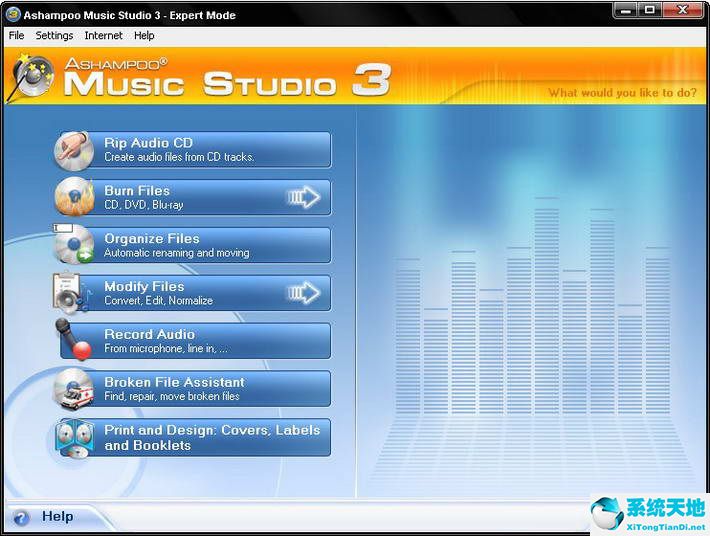
Task: Click the Rip Audio CD hand-on-disc icon
Action: 74,150
